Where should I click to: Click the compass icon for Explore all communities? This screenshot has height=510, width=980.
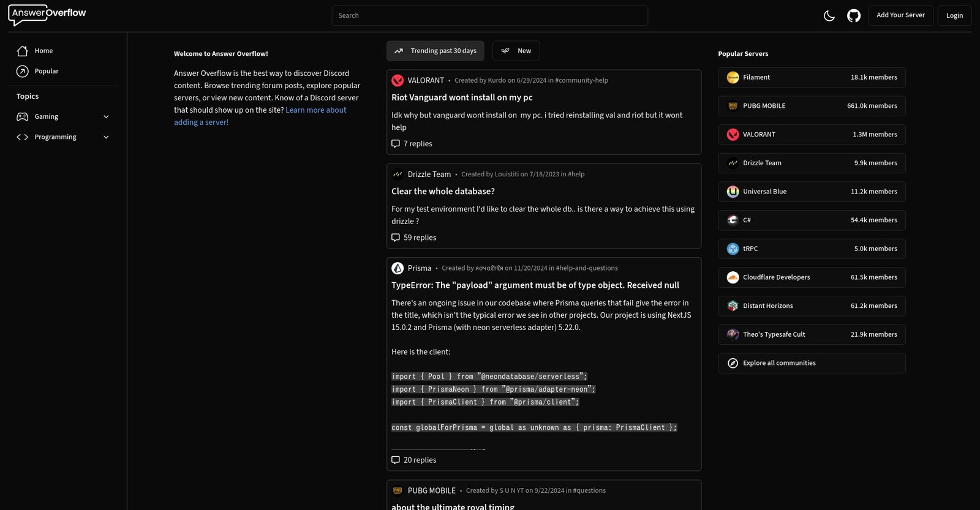(733, 364)
